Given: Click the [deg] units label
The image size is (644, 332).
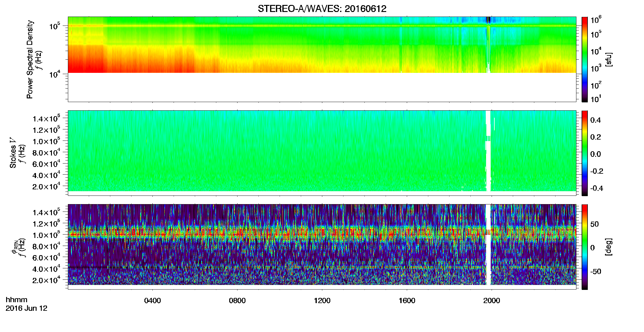Looking at the screenshot, I should point(608,247).
